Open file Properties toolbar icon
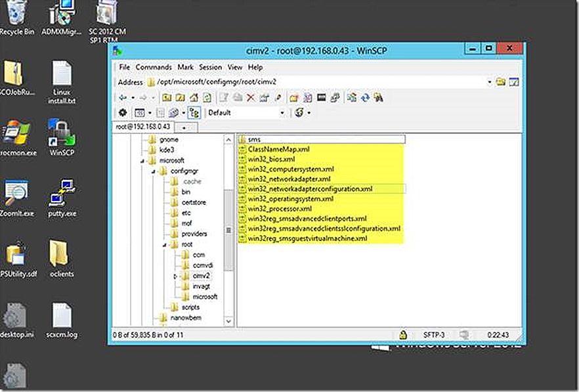This screenshot has width=579, height=392. point(264,98)
